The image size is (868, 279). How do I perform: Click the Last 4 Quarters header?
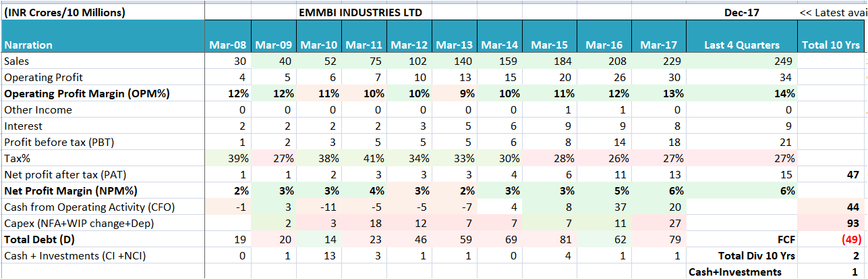(741, 45)
